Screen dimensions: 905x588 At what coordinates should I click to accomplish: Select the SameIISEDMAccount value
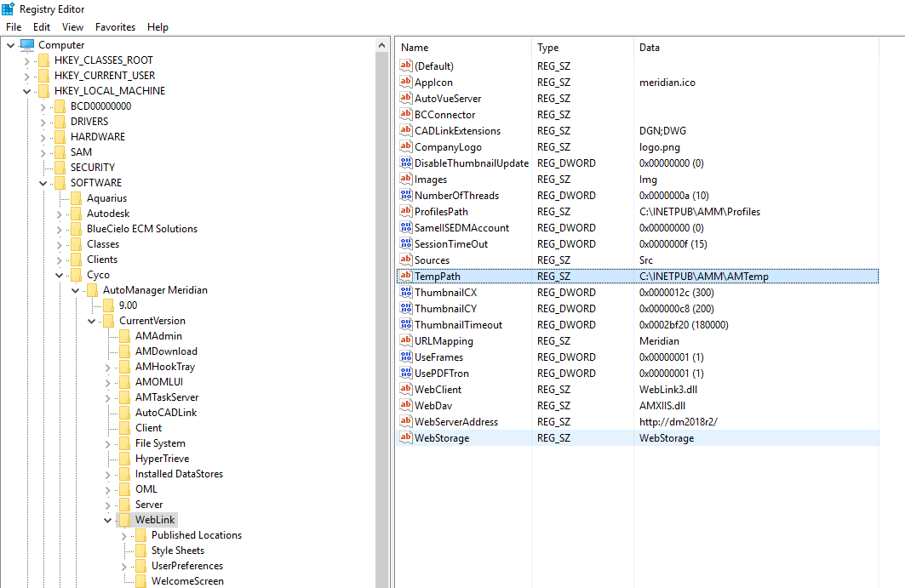461,228
